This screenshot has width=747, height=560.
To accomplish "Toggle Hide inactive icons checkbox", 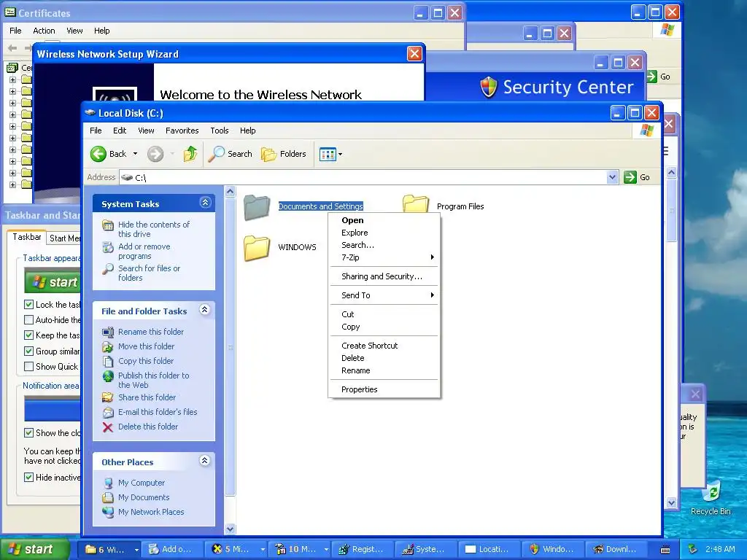I will [x=28, y=477].
